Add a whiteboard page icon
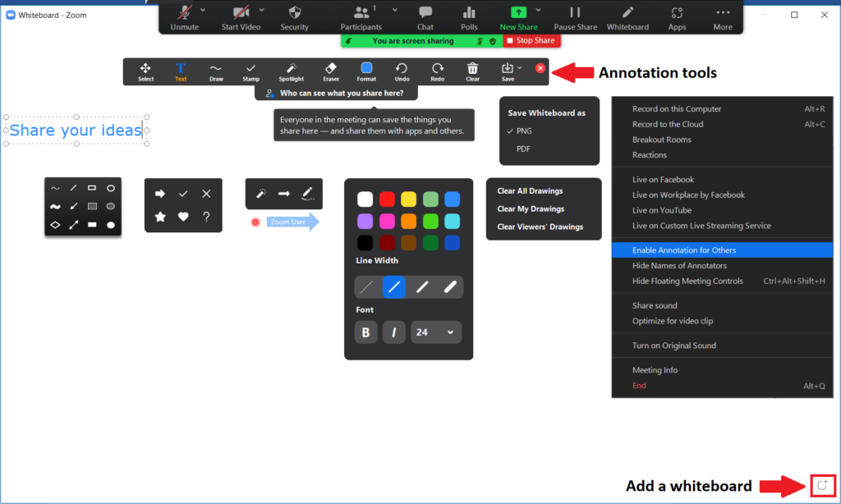This screenshot has height=504, width=841. point(822,485)
